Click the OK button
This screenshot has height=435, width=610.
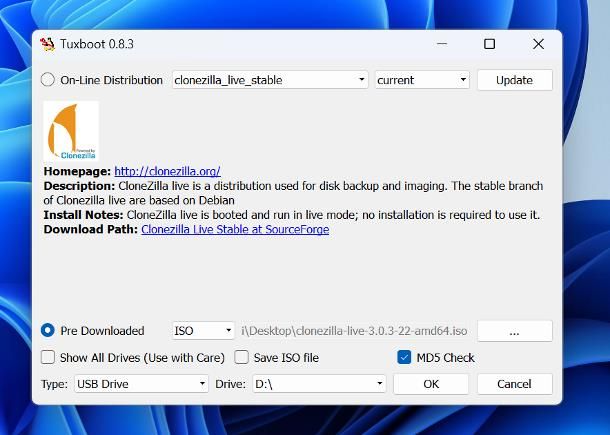[x=431, y=384]
